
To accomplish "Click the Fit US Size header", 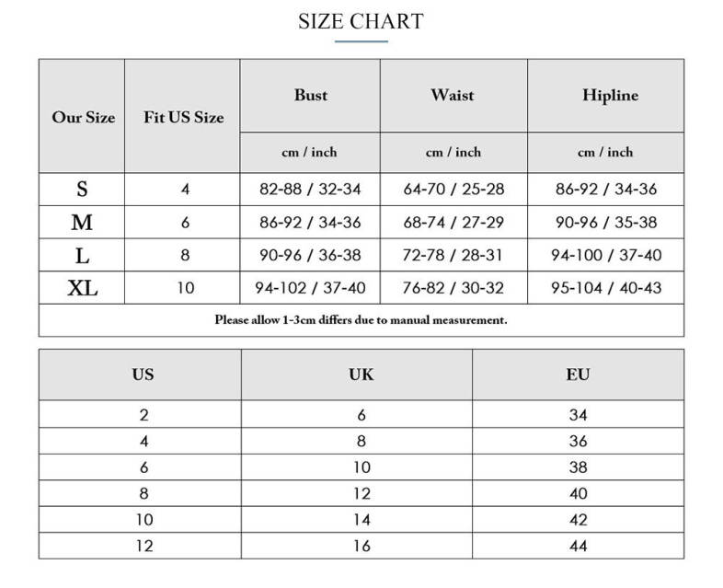I will point(183,117).
